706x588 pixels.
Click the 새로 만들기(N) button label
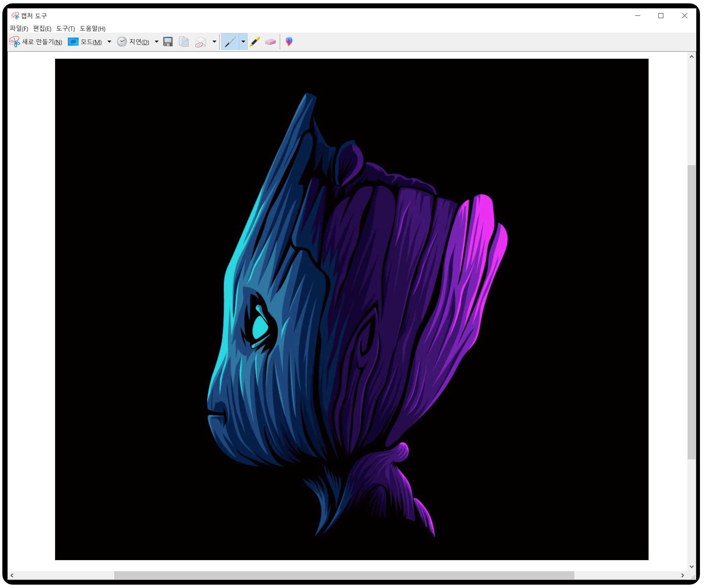(x=42, y=42)
